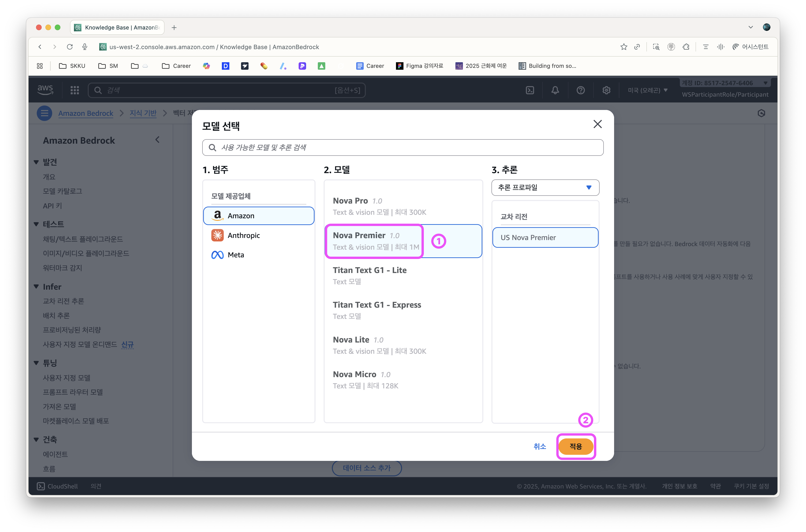Bookmark this page with the star icon
This screenshot has height=532, width=806.
pos(624,47)
